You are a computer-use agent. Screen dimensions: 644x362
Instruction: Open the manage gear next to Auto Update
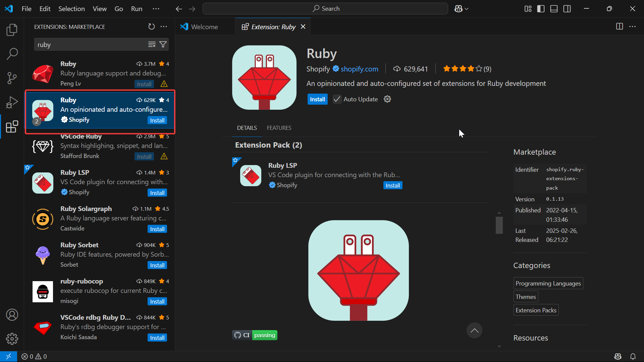click(x=387, y=99)
